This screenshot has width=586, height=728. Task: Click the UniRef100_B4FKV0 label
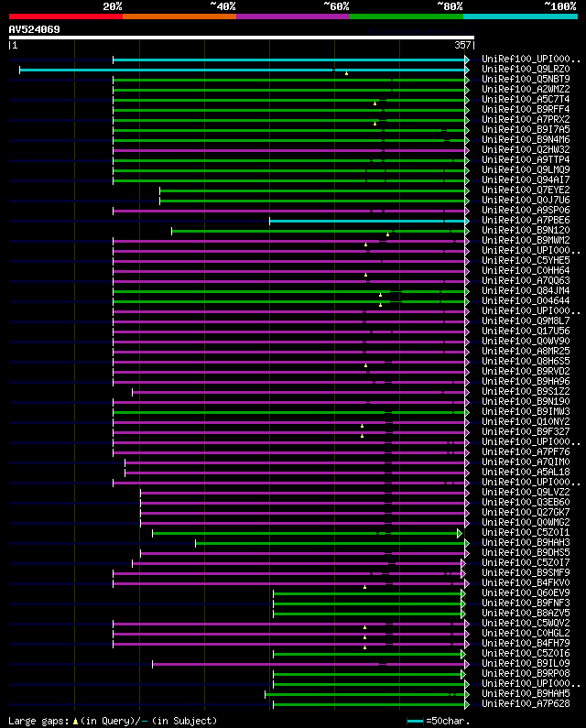tap(526, 583)
